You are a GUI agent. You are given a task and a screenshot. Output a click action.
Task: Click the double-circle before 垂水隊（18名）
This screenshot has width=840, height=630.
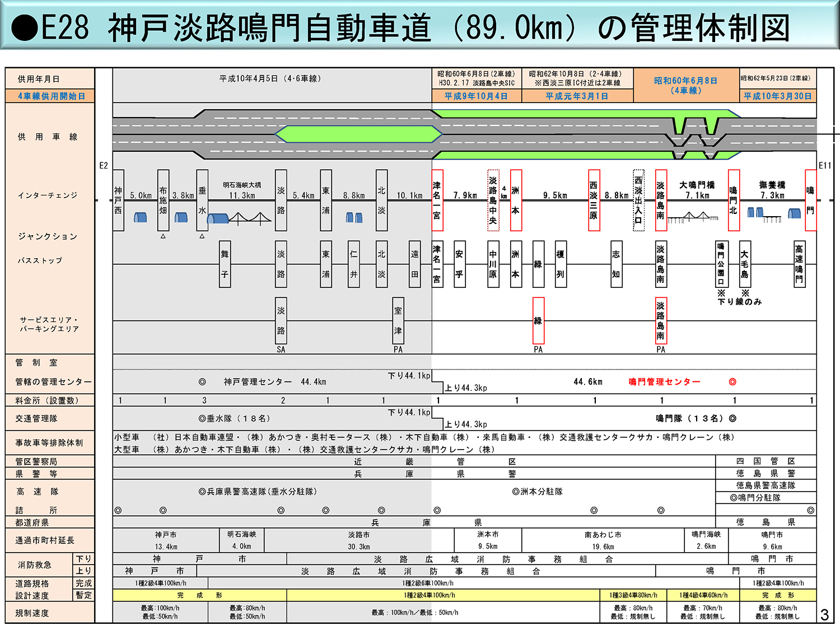point(202,418)
